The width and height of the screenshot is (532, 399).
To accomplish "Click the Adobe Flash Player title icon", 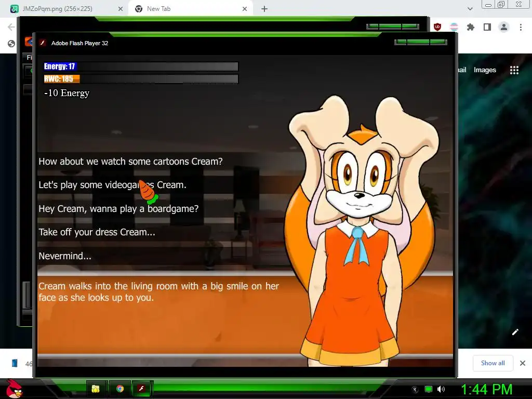I will tap(43, 43).
